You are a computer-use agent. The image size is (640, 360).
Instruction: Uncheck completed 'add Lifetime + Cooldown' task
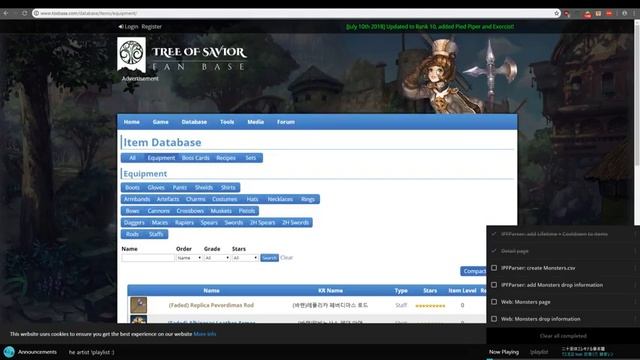pos(494,234)
